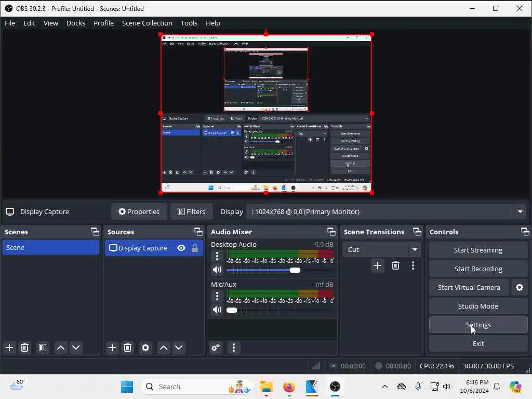Open the Tools menu
The width and height of the screenshot is (532, 399).
click(x=189, y=23)
